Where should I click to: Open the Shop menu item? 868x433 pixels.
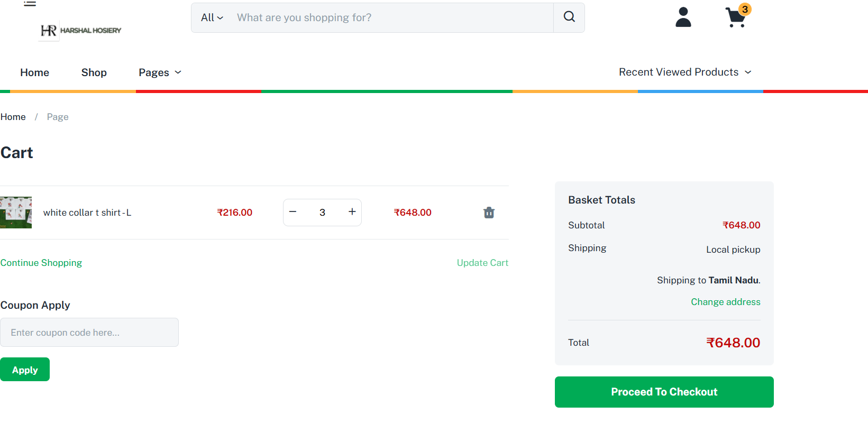tap(94, 72)
